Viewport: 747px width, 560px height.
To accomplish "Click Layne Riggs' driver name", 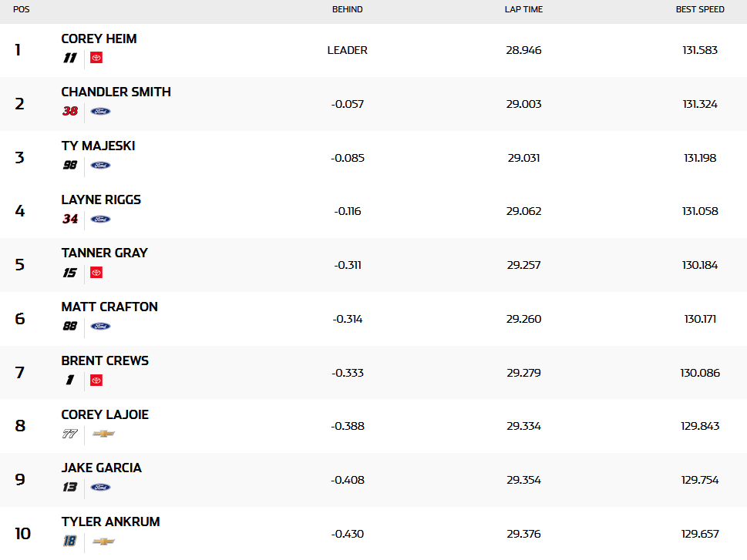I will point(101,200).
